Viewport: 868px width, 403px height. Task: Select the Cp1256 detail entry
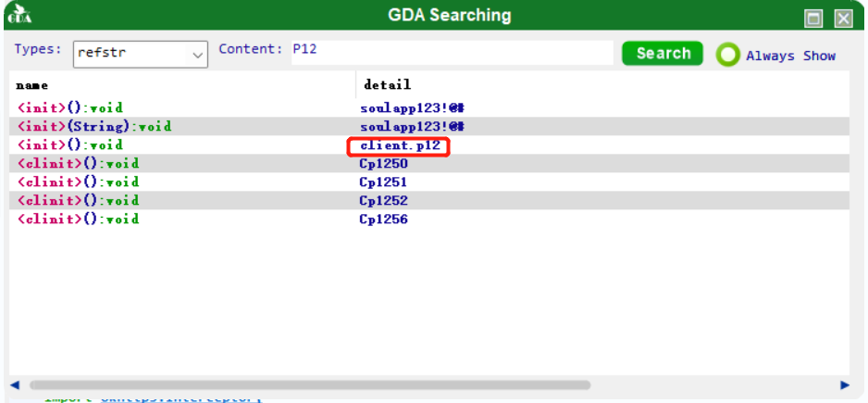pyautogui.click(x=384, y=219)
